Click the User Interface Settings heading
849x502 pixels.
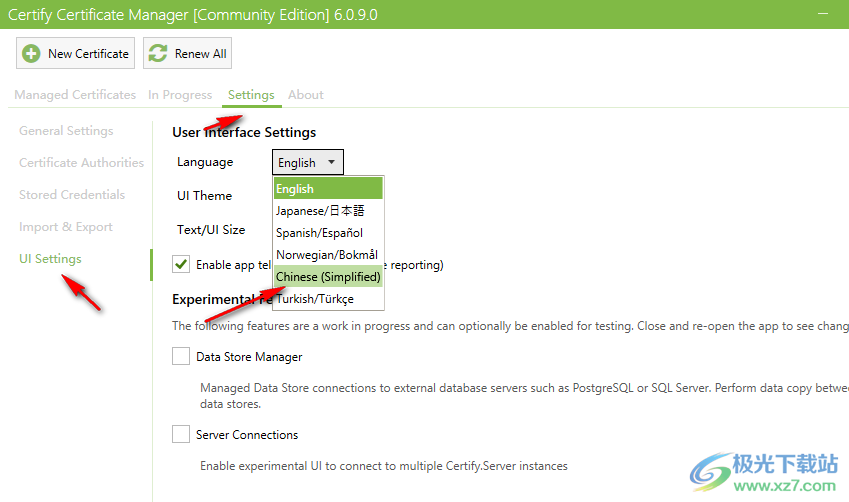[x=244, y=132]
